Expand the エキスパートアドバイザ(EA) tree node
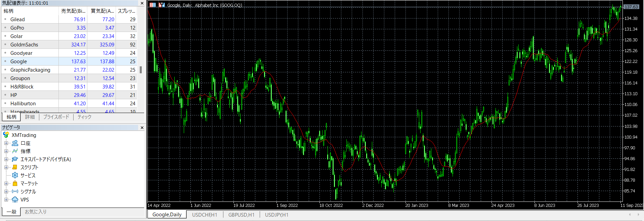The height and width of the screenshot is (221, 644). coord(6,159)
